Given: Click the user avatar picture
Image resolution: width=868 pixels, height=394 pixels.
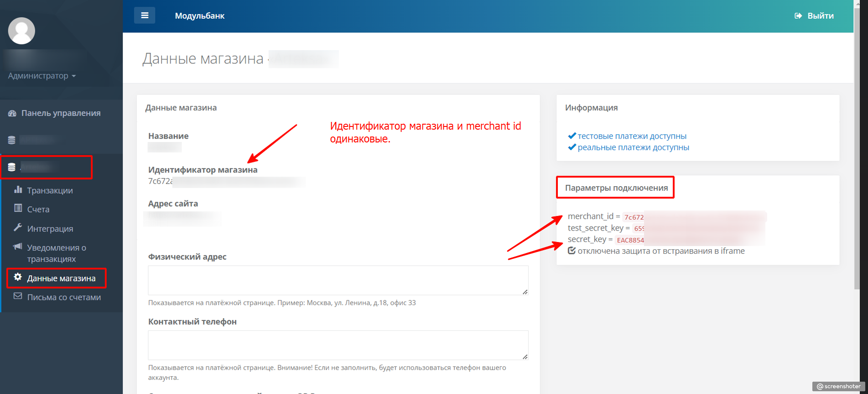Looking at the screenshot, I should (x=21, y=31).
